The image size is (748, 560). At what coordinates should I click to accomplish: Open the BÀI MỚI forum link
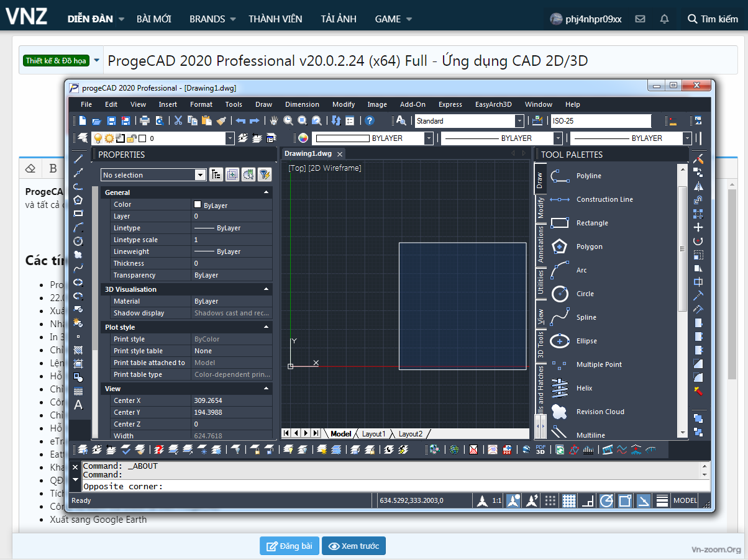coord(154,19)
